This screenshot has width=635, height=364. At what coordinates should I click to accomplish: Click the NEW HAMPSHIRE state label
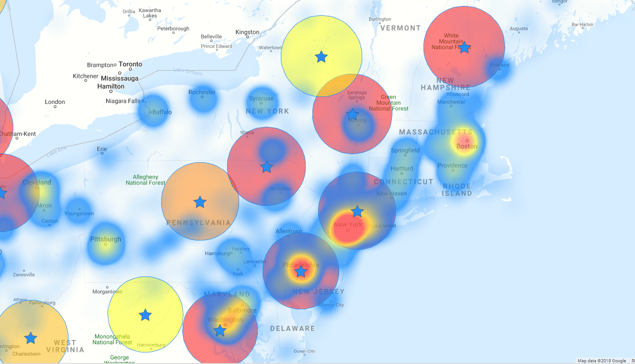click(x=445, y=84)
